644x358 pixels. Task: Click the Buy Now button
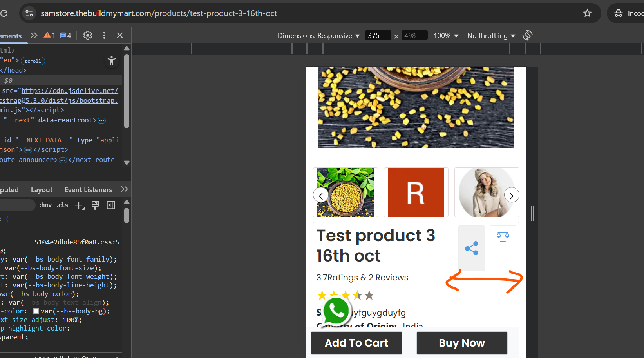462,343
